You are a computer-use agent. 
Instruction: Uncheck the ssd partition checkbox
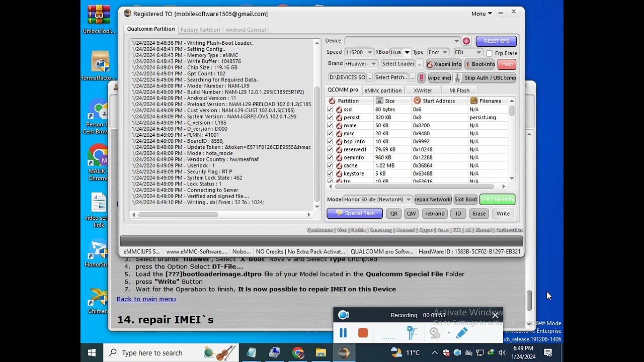(330, 109)
